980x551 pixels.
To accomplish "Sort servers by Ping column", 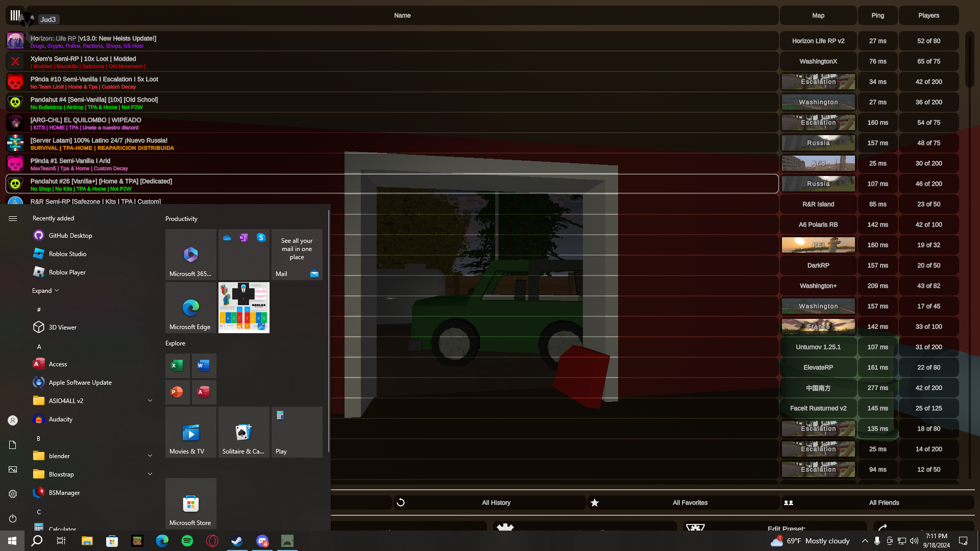I will [877, 15].
